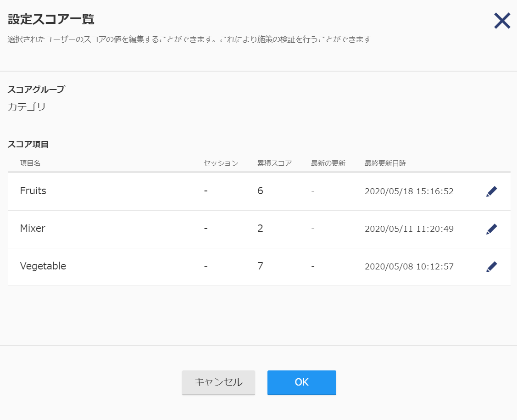Screen dimensions: 517x420
Task: Click the 項目名 column header
Action: (30, 163)
